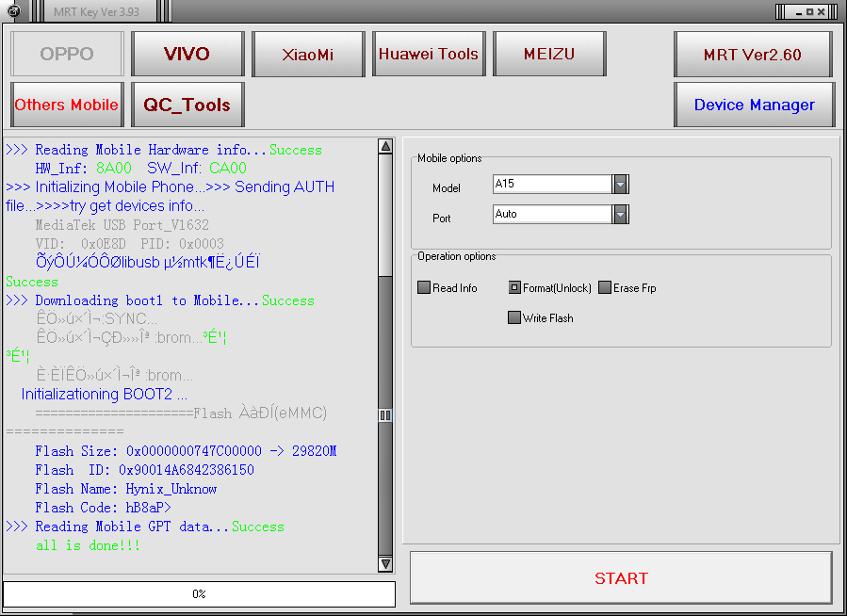847x616 pixels.
Task: Click the 0% progress bar
Action: [200, 593]
